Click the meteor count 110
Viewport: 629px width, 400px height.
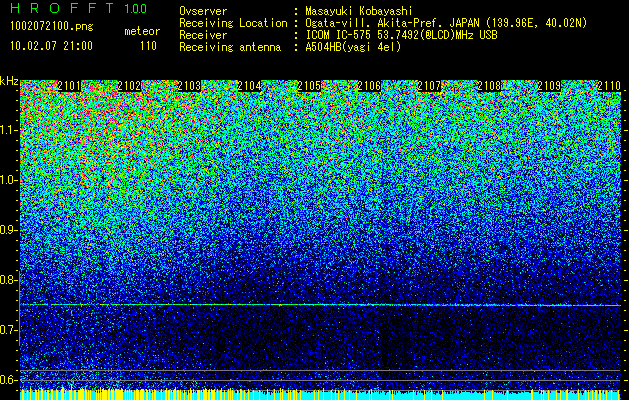(148, 46)
